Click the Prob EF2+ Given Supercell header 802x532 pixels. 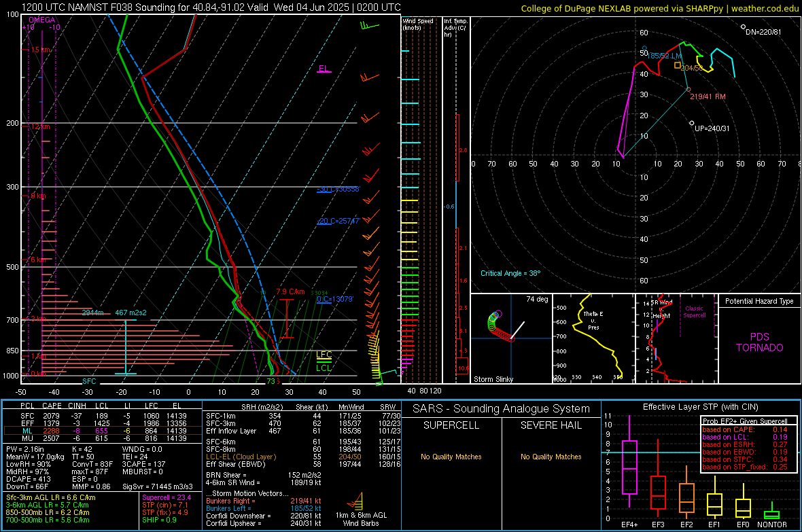745,421
